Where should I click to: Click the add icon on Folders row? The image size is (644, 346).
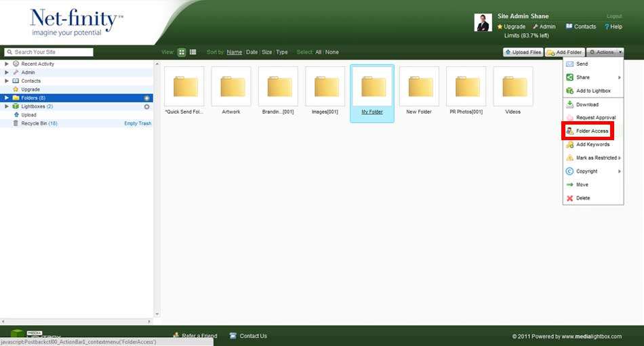point(146,98)
